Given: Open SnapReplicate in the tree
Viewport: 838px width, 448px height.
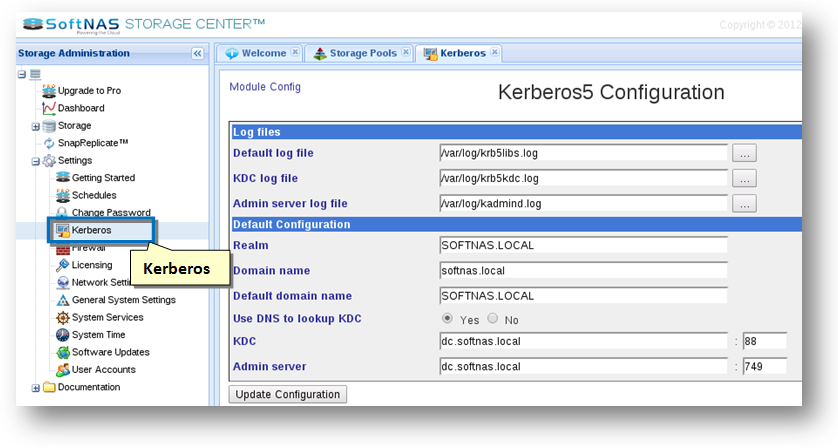Looking at the screenshot, I should tap(93, 143).
